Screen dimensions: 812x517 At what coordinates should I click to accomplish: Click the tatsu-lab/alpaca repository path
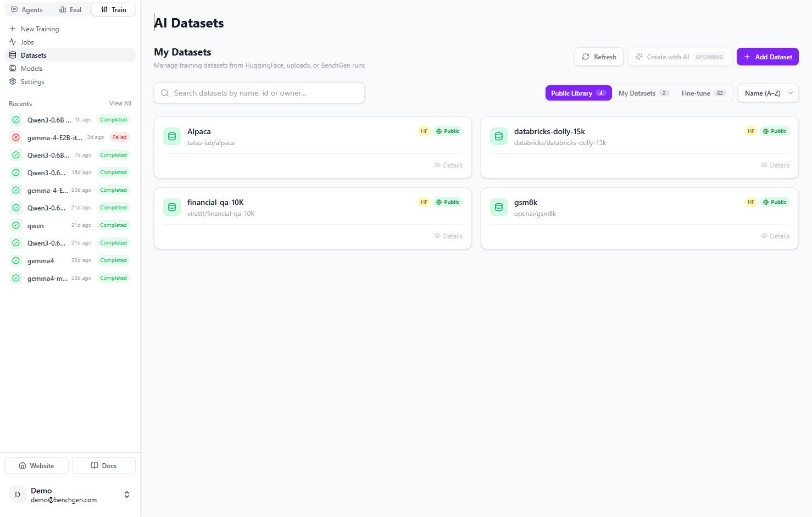pyautogui.click(x=211, y=143)
